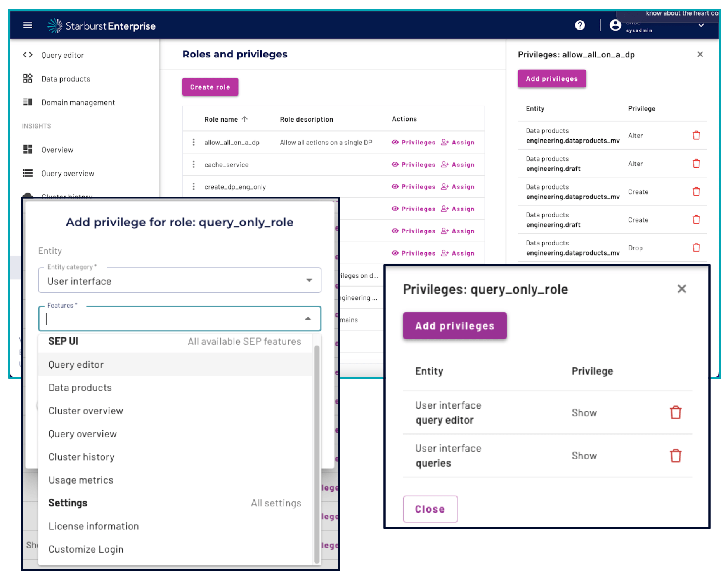Click the Data products sidebar icon
The width and height of the screenshot is (728, 581).
pyautogui.click(x=28, y=79)
